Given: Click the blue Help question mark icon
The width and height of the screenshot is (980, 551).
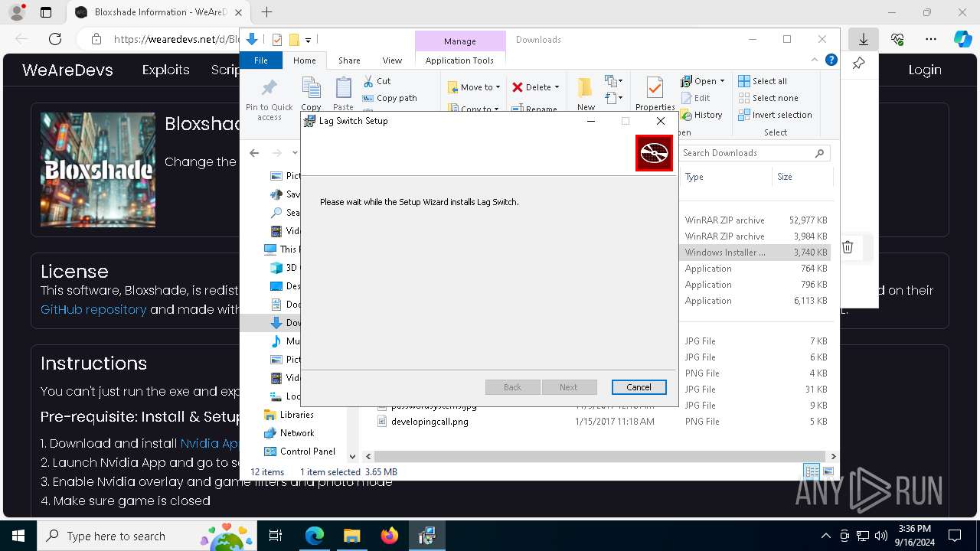Looking at the screenshot, I should 831,60.
